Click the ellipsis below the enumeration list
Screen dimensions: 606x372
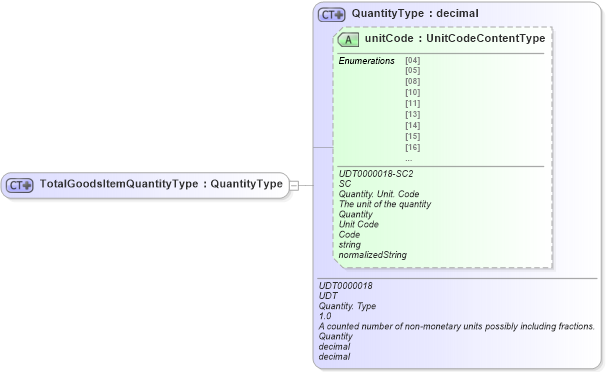coord(409,160)
